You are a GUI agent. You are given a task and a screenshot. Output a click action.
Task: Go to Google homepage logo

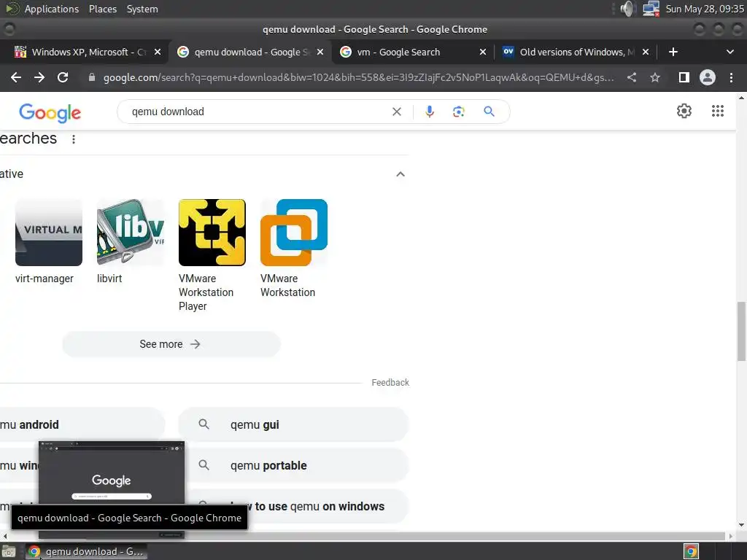click(50, 113)
